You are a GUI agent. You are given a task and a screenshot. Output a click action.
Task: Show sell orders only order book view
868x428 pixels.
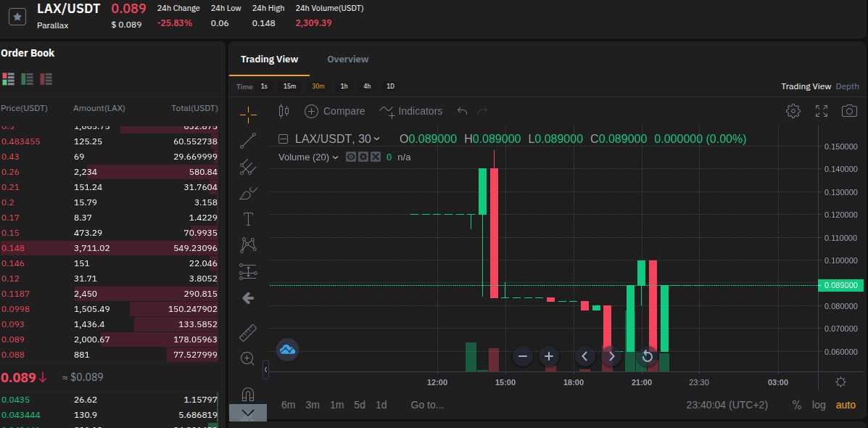pos(46,79)
